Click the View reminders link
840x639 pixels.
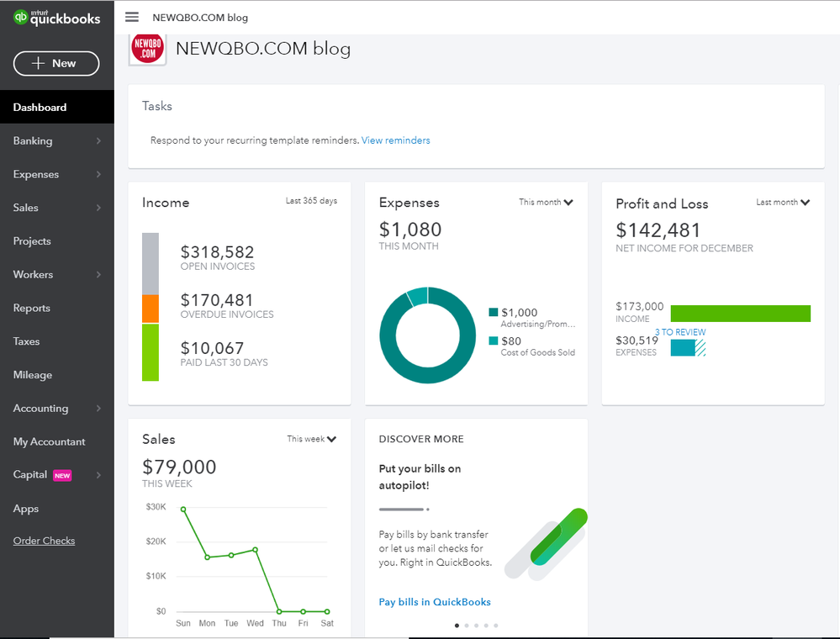coord(395,140)
